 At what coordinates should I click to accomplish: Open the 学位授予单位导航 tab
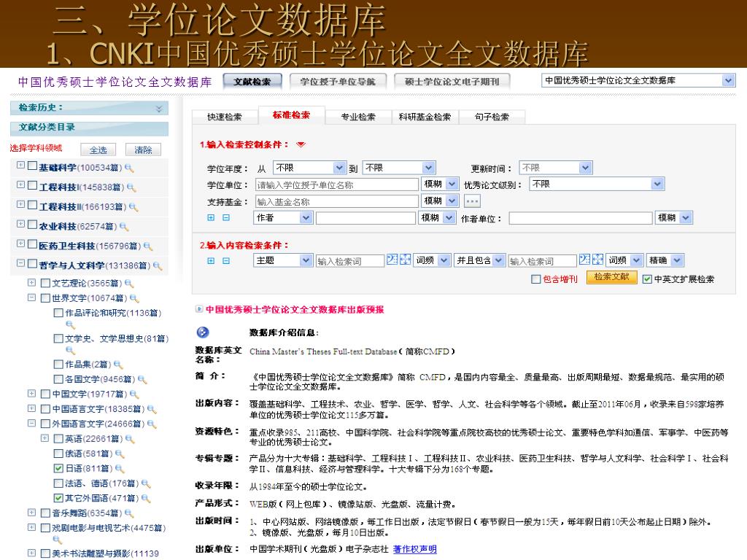338,82
